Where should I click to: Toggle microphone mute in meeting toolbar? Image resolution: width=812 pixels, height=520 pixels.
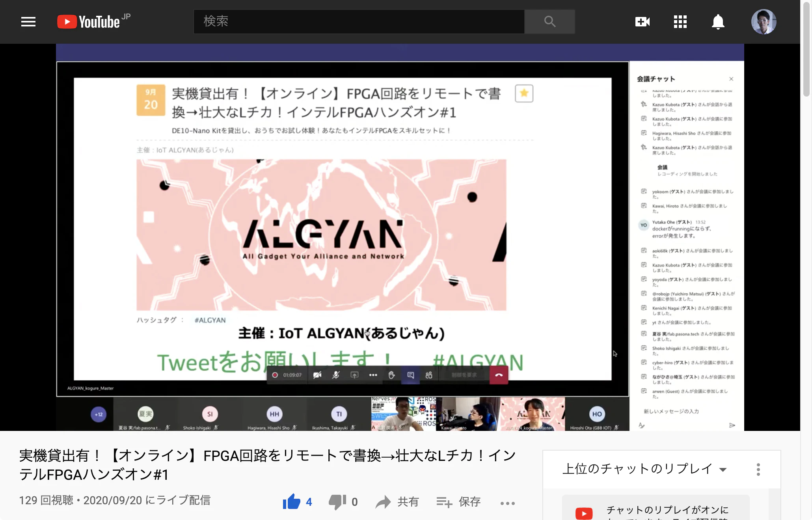pyautogui.click(x=335, y=375)
